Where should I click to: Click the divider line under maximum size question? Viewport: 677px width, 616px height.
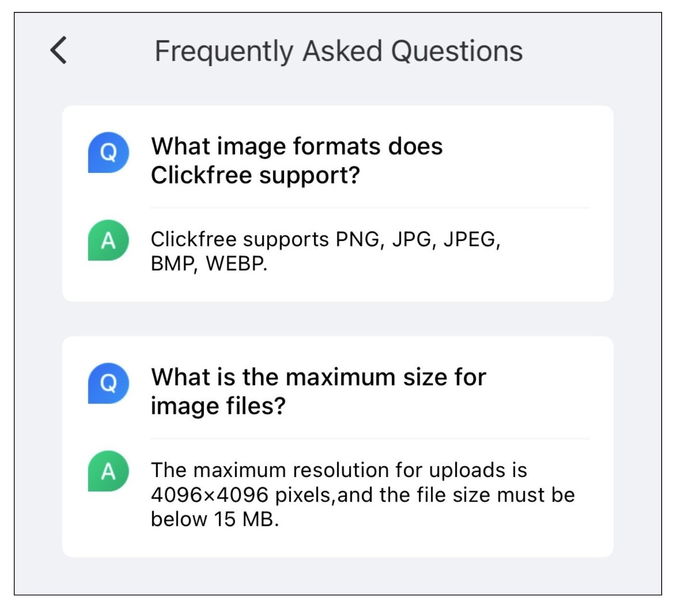click(x=370, y=438)
